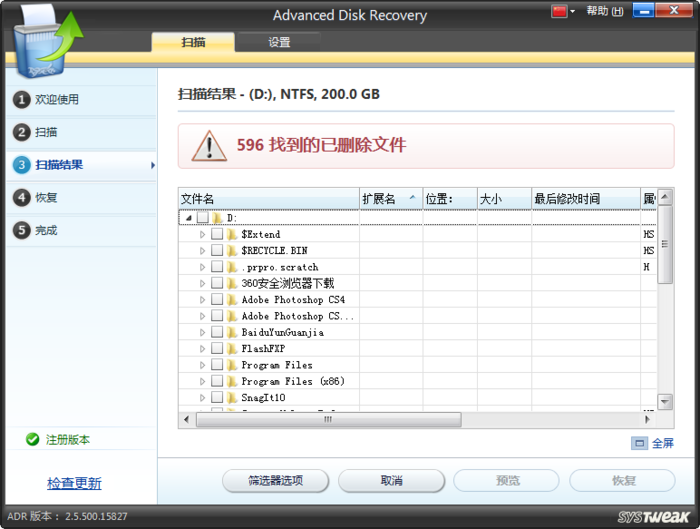The image size is (700, 529).
Task: Check the Adobe Photoshop CS4 checkbox
Action: [217, 299]
